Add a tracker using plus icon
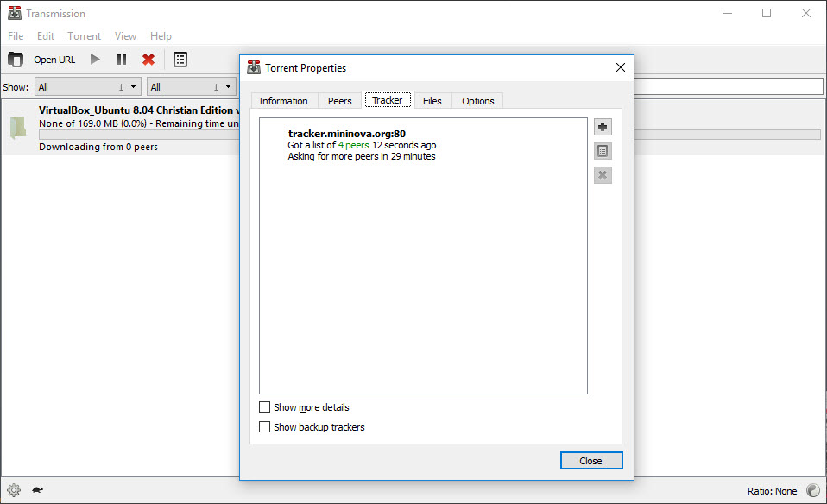827x504 pixels. [x=603, y=127]
